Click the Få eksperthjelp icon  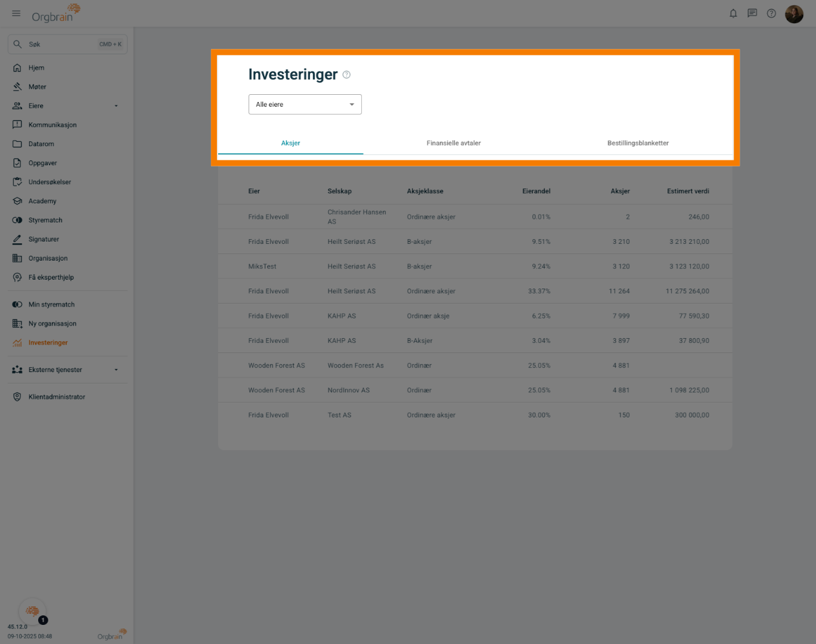click(17, 278)
